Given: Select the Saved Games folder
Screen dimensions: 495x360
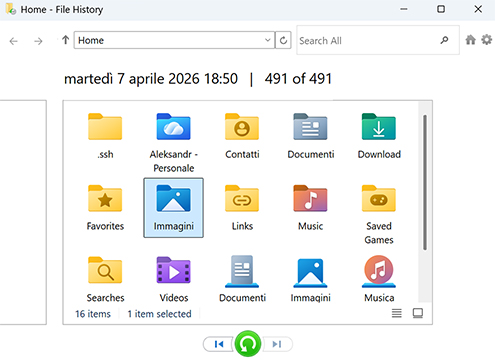Looking at the screenshot, I should 379,214.
